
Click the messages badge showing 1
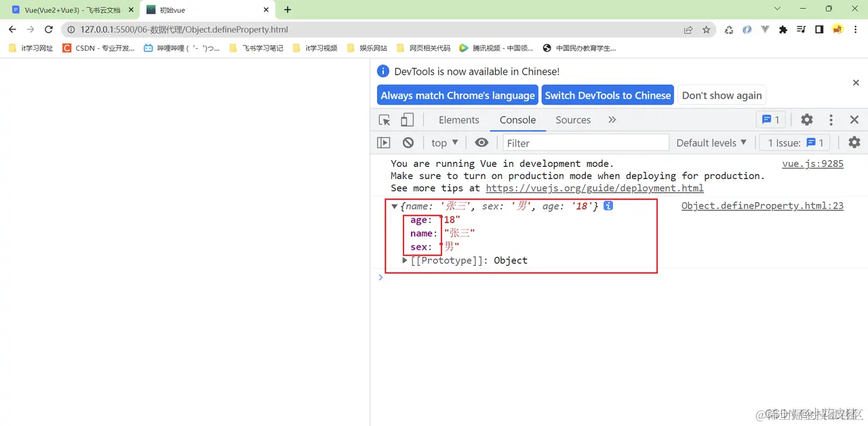(x=771, y=120)
